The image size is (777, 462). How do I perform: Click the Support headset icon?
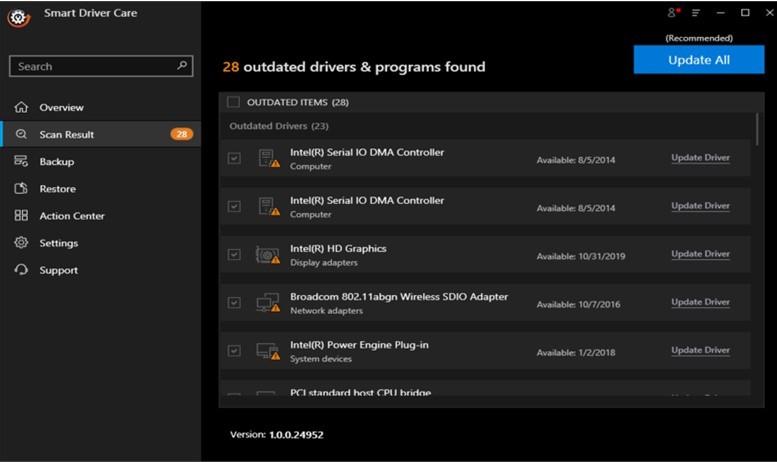[21, 270]
